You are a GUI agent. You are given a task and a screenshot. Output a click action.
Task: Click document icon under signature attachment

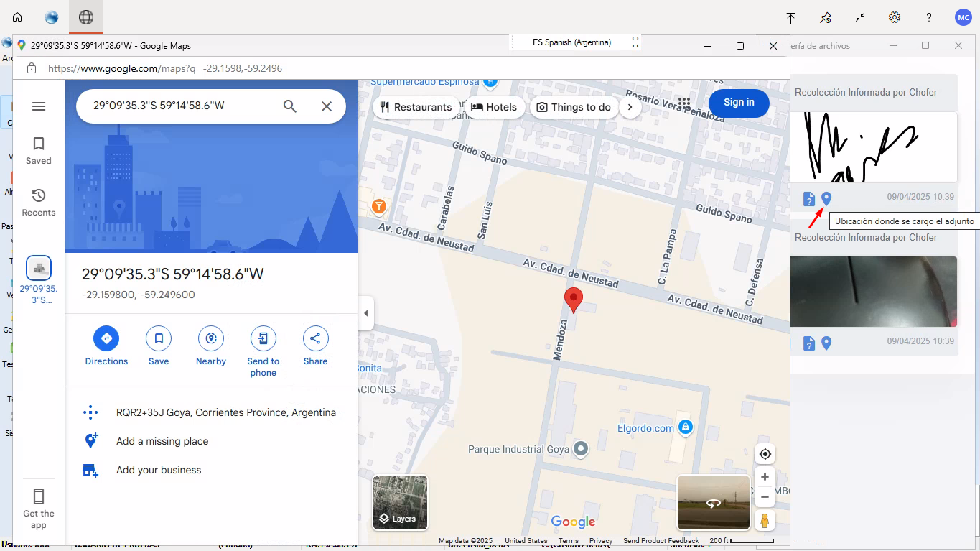pyautogui.click(x=809, y=198)
